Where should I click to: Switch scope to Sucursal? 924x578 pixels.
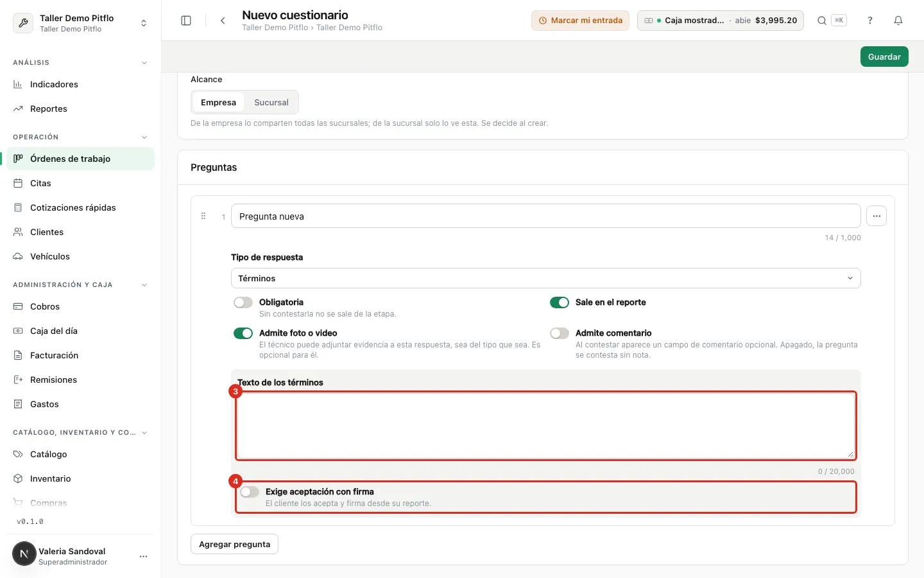(271, 102)
